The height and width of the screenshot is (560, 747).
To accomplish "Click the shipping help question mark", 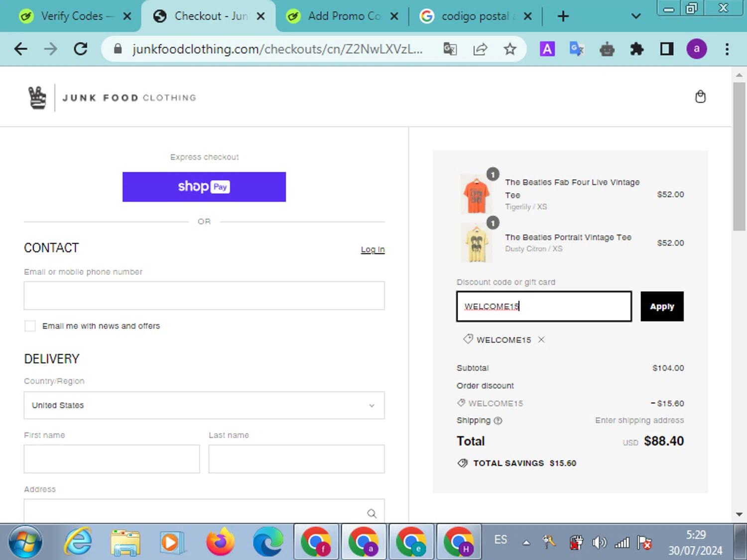I will (x=498, y=421).
